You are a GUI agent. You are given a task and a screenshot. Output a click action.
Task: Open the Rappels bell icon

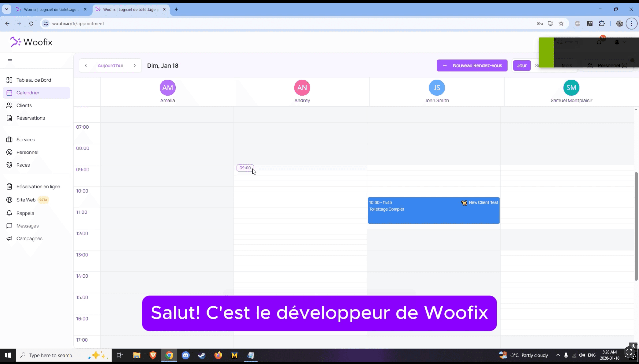pos(9,213)
